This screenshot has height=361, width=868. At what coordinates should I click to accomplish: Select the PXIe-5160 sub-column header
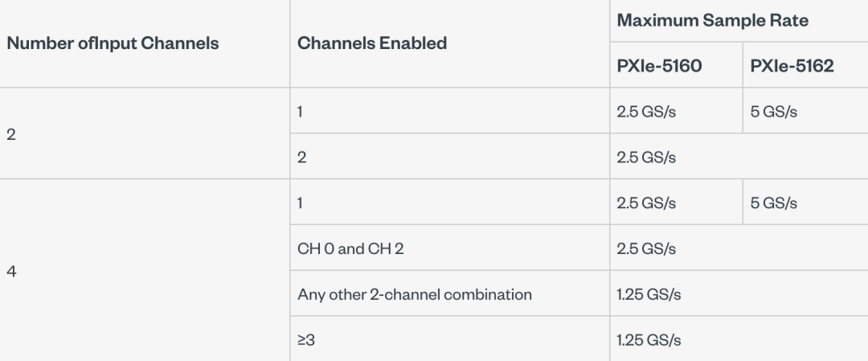point(659,66)
